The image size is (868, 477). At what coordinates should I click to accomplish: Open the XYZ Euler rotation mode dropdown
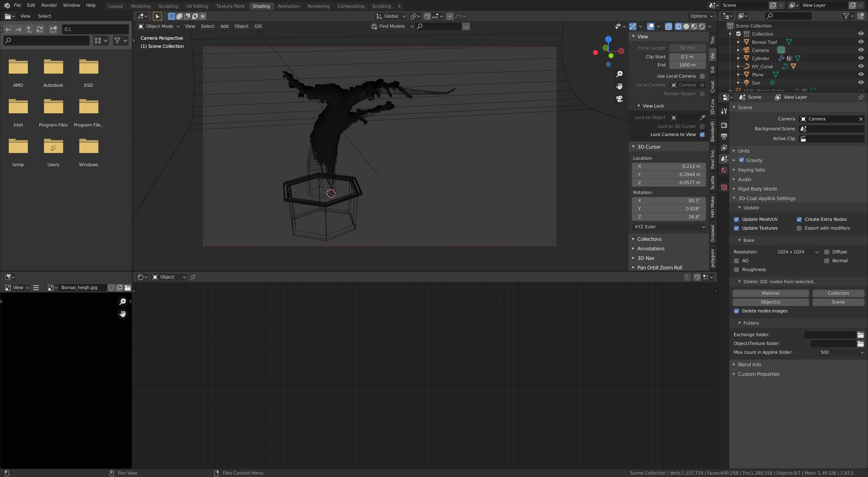pos(669,227)
